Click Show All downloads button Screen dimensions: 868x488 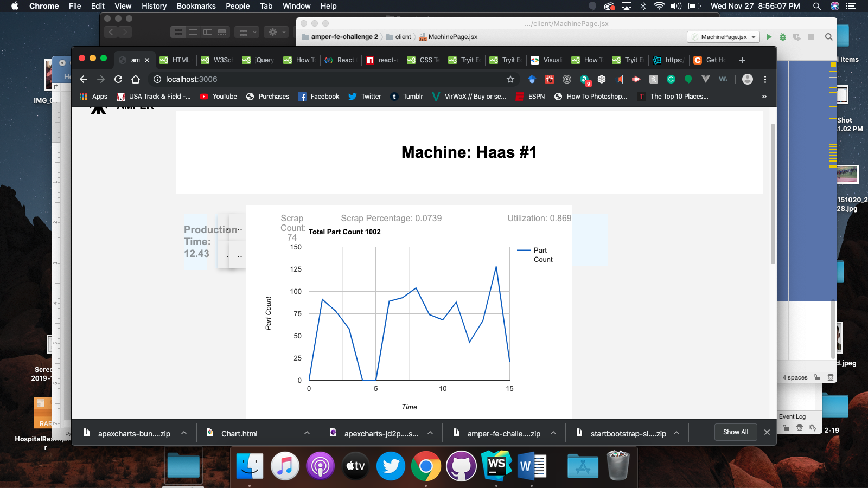click(736, 432)
